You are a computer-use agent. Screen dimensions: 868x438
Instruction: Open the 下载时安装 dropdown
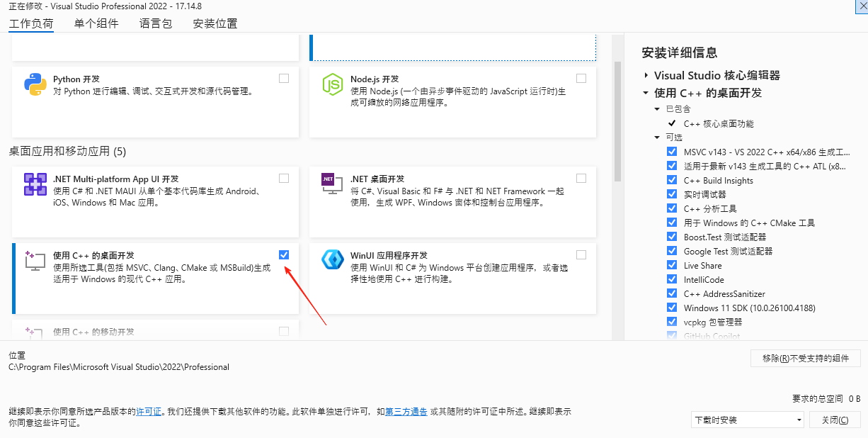point(748,420)
